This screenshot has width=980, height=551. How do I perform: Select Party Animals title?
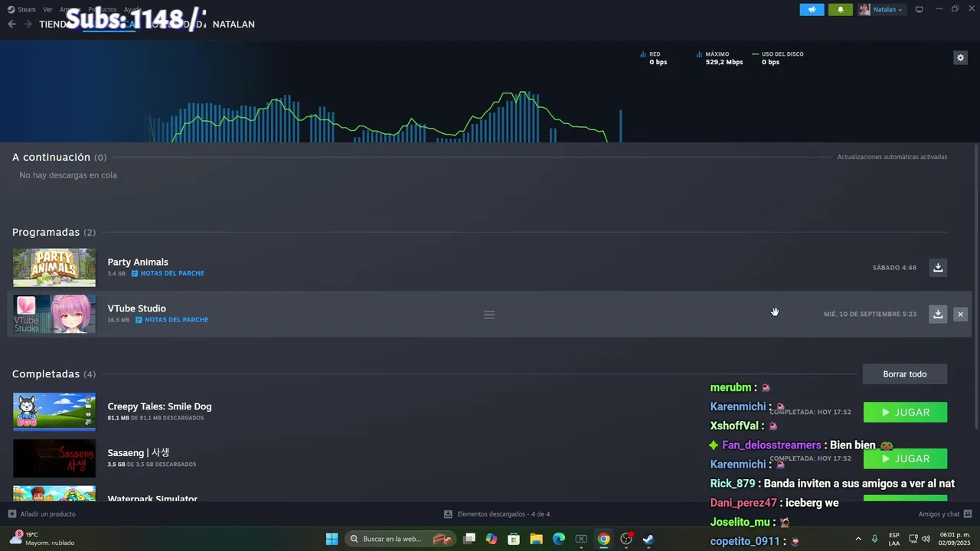point(138,262)
